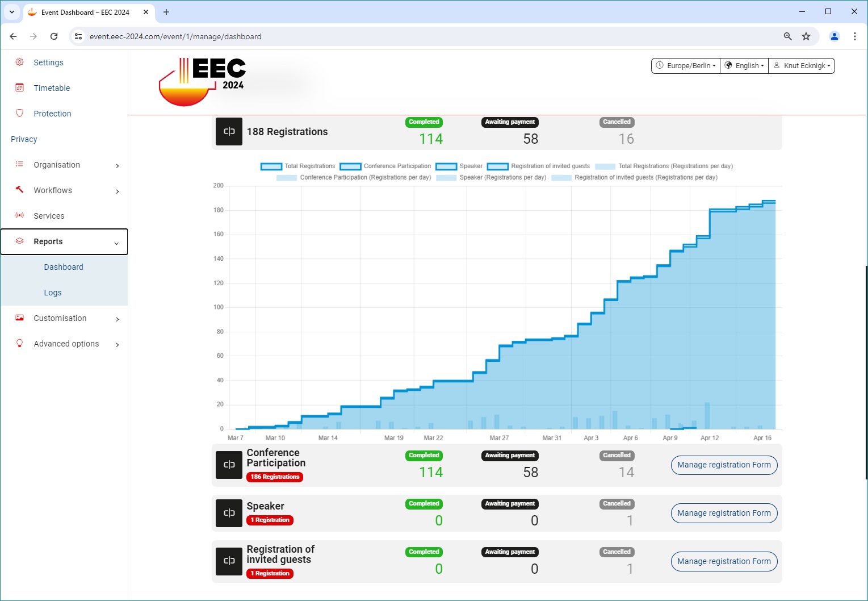This screenshot has height=601, width=868.
Task: Manage registration form for invited guests
Action: pyautogui.click(x=724, y=561)
